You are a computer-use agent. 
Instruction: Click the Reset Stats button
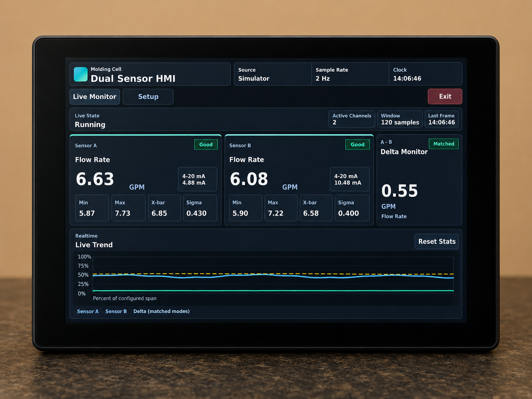[436, 241]
